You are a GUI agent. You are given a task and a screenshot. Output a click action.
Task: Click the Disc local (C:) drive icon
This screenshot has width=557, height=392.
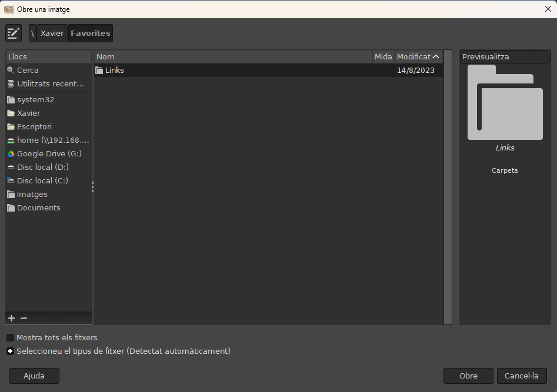click(x=11, y=180)
